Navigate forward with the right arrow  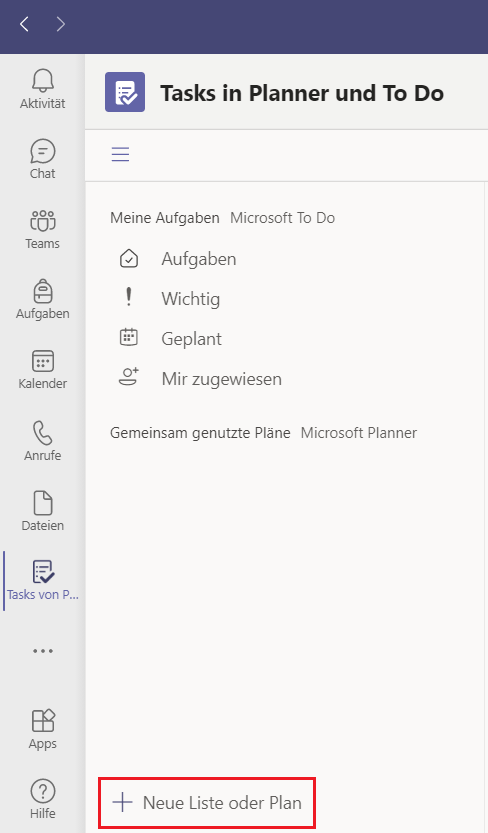coord(61,24)
